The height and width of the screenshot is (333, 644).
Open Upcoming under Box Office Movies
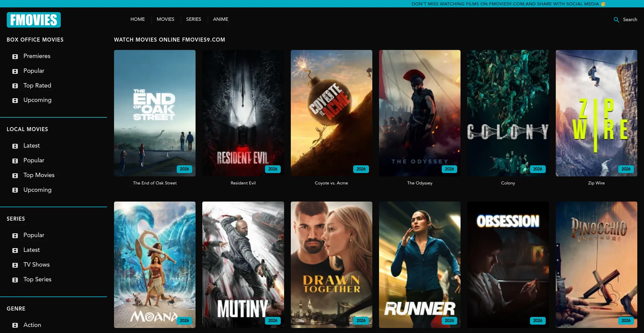38,100
